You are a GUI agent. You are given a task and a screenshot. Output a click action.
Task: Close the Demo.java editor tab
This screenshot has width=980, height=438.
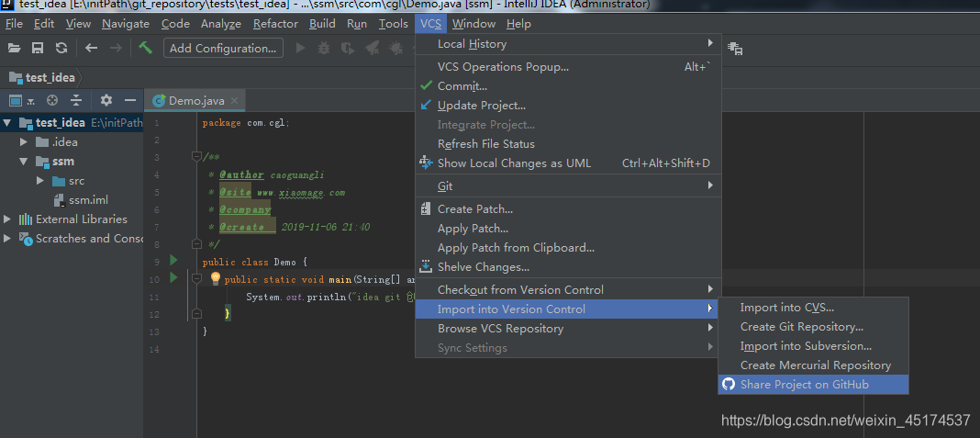click(x=234, y=101)
